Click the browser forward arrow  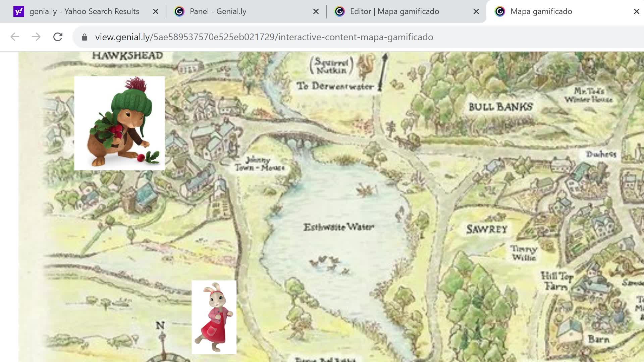point(36,37)
